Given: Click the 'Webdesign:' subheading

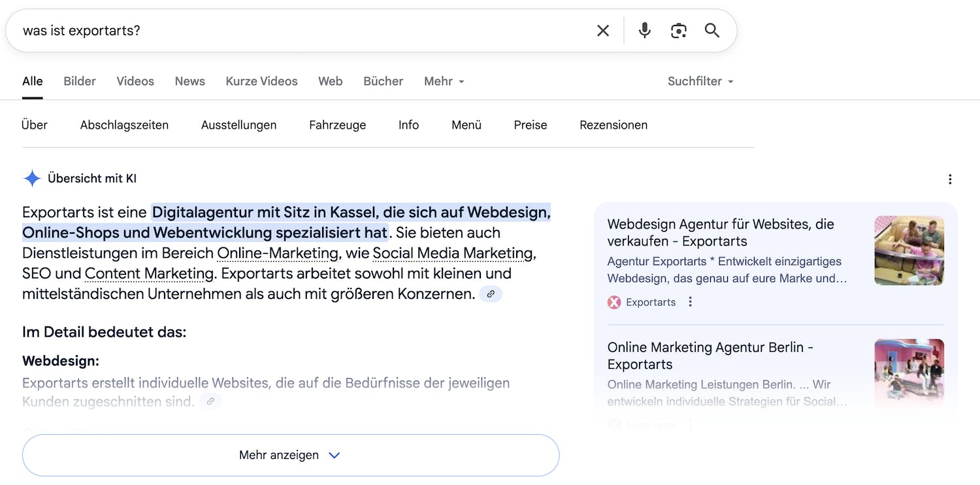Looking at the screenshot, I should (x=61, y=361).
